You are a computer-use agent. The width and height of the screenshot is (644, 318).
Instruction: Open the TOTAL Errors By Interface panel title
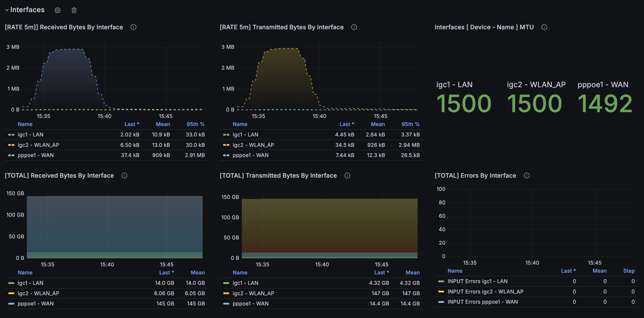(475, 175)
